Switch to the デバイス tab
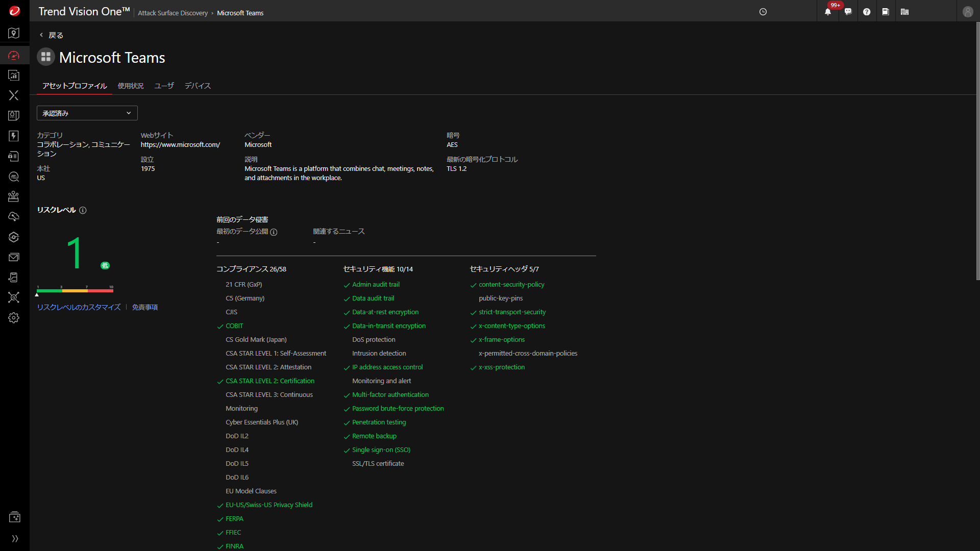Viewport: 980px width, 551px height. (x=198, y=86)
